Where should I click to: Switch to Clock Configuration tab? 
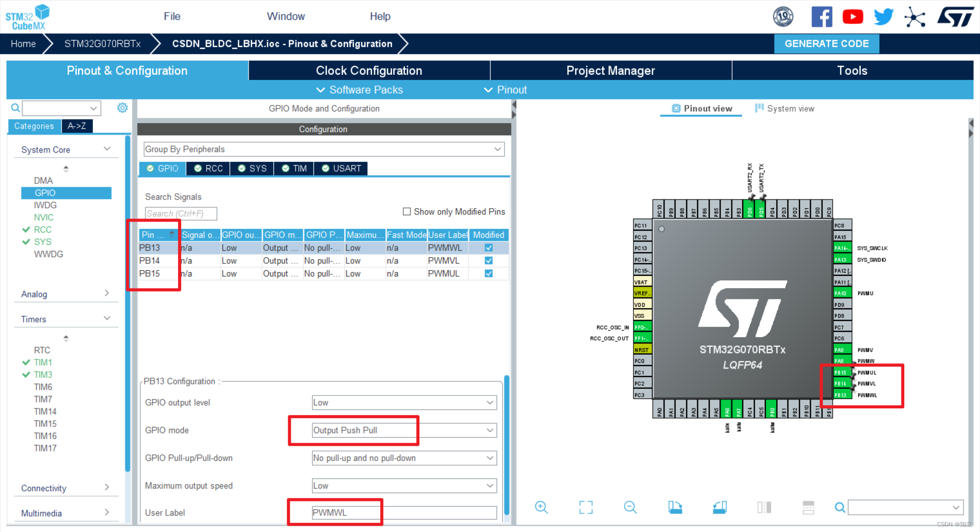coord(369,71)
